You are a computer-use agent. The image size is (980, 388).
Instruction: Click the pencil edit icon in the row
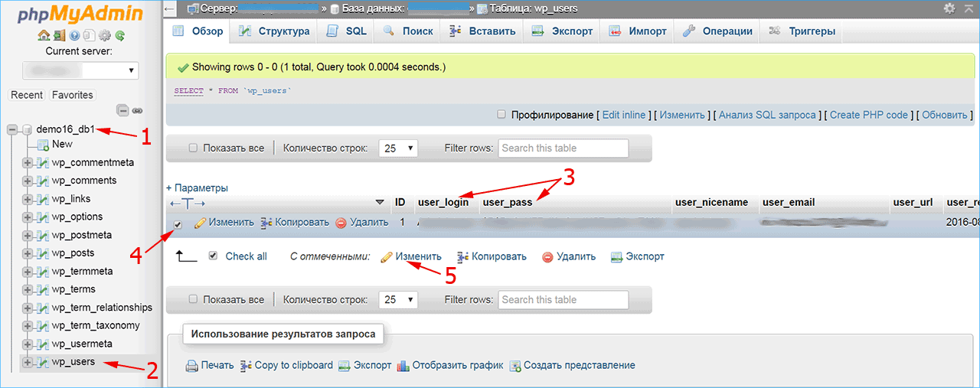(201, 223)
